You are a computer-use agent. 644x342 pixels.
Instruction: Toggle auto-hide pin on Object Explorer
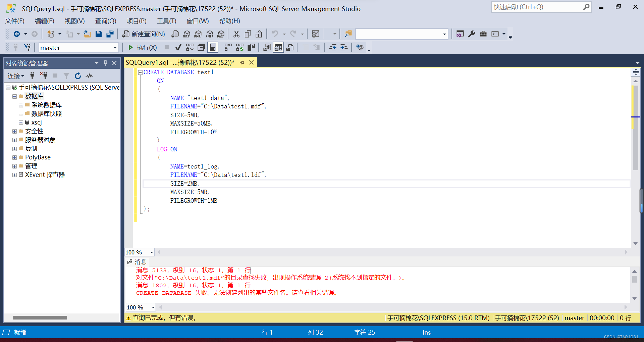coord(105,63)
